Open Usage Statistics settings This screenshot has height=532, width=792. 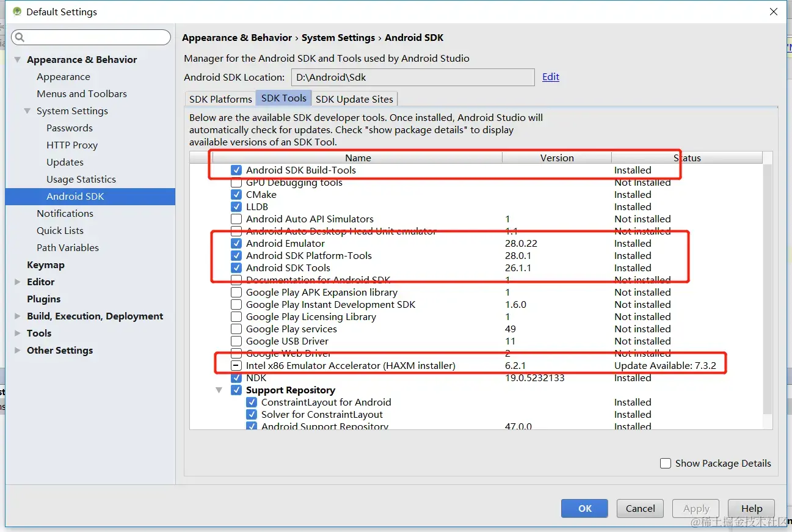coord(81,180)
